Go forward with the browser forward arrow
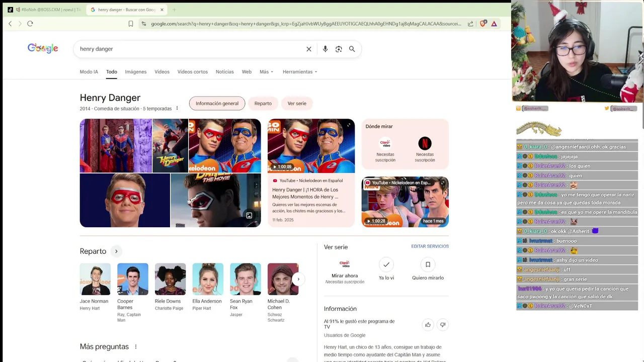Viewport: 644px width, 362px height. coord(20,24)
